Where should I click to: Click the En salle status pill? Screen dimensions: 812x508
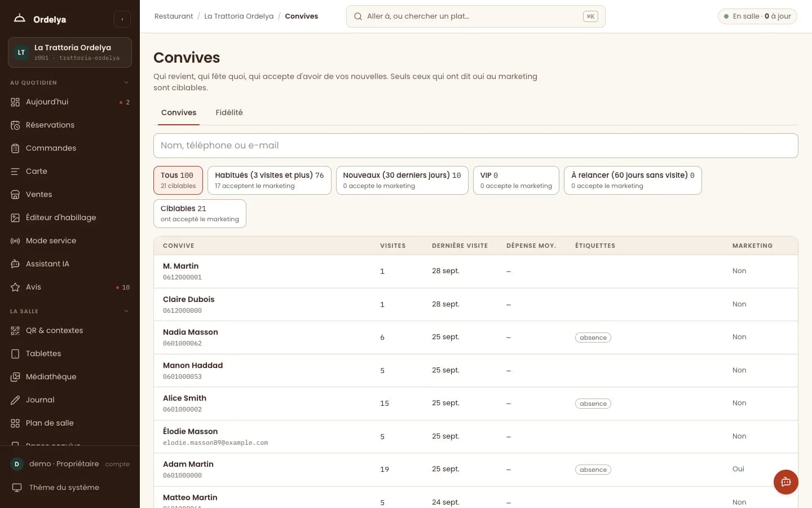[x=757, y=16]
